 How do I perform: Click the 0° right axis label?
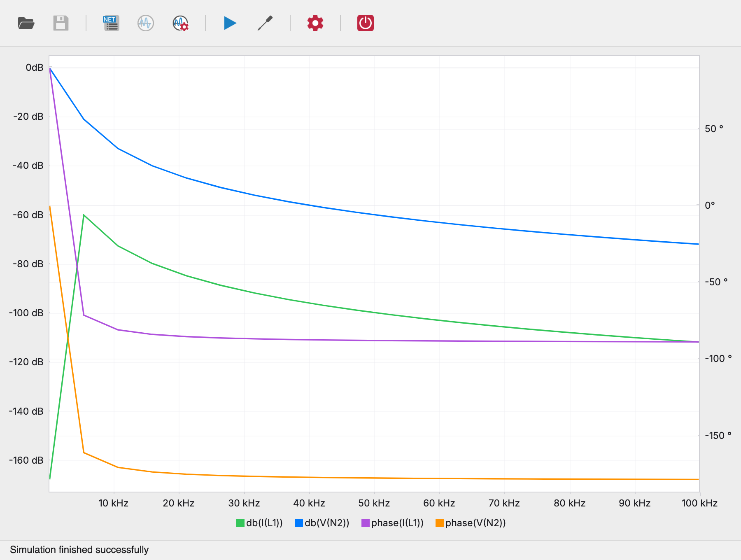(x=710, y=205)
